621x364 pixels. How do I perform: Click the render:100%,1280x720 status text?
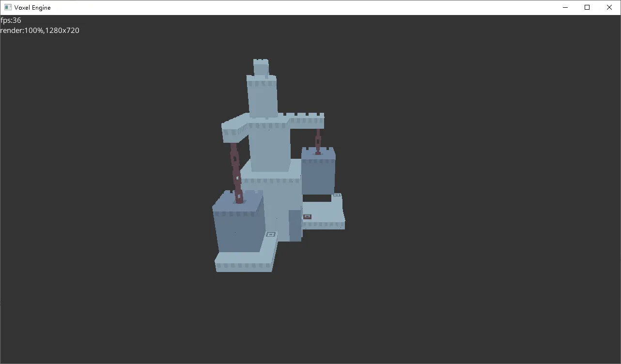(x=40, y=30)
